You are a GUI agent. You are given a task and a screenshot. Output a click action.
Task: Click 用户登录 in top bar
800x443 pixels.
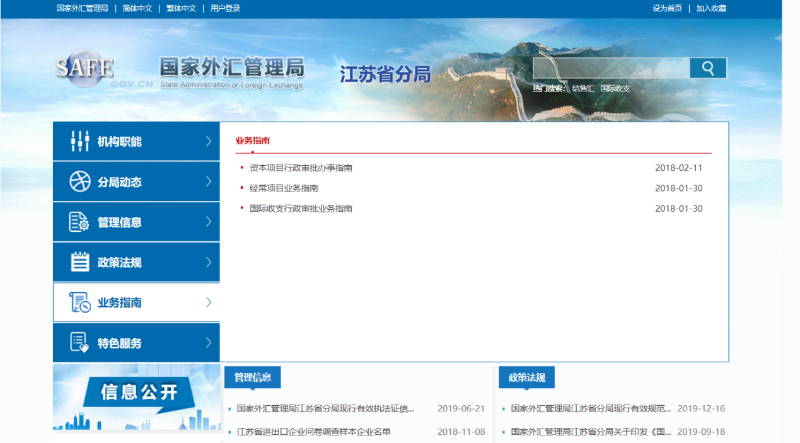(226, 8)
